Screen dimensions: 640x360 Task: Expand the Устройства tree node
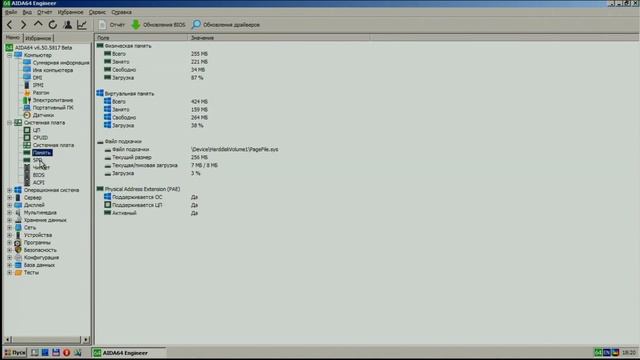(x=9, y=235)
